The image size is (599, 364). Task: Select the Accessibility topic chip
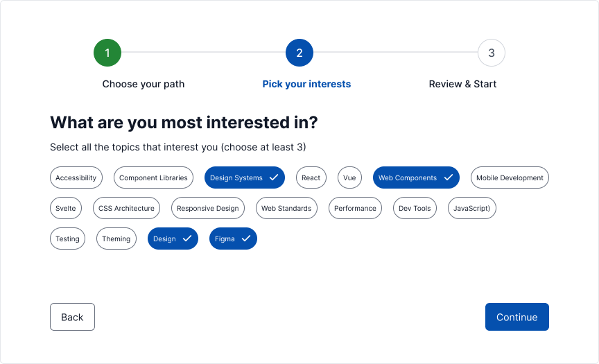(x=76, y=177)
